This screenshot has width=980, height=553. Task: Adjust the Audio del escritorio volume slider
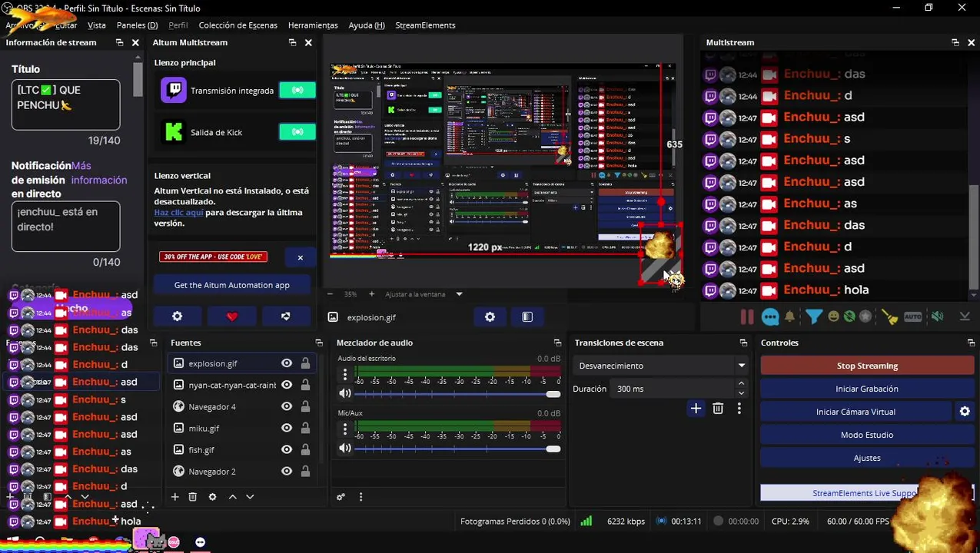[x=457, y=394]
